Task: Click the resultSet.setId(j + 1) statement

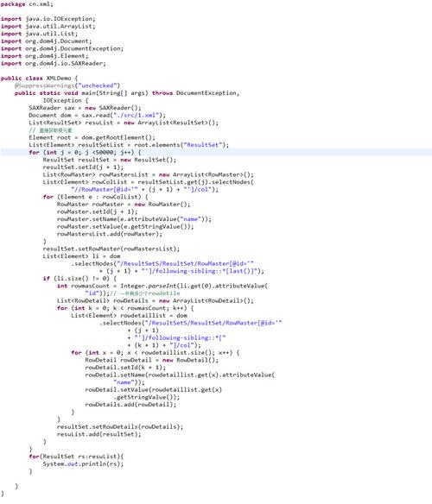Action: point(83,167)
